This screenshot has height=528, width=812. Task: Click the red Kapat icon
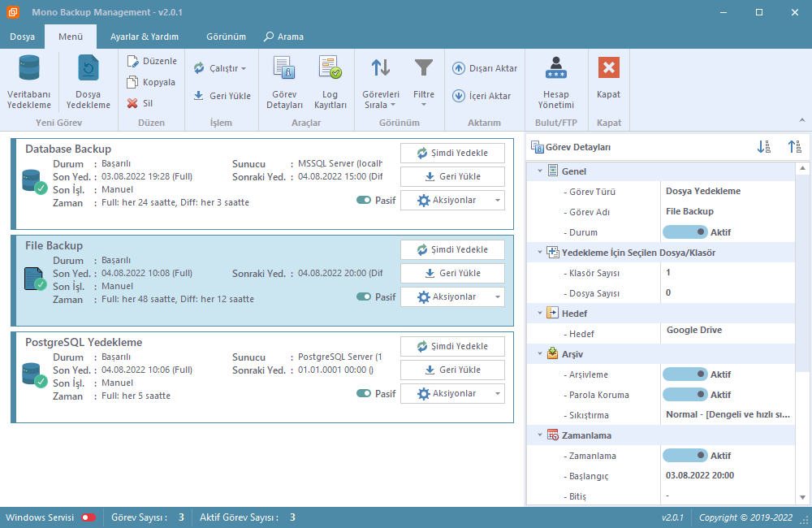pos(608,68)
